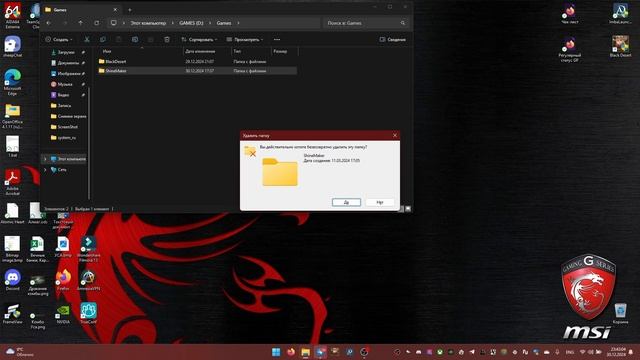This screenshot has width=640, height=360.
Task: Expand the Сеть tree node
Action: coord(45,169)
